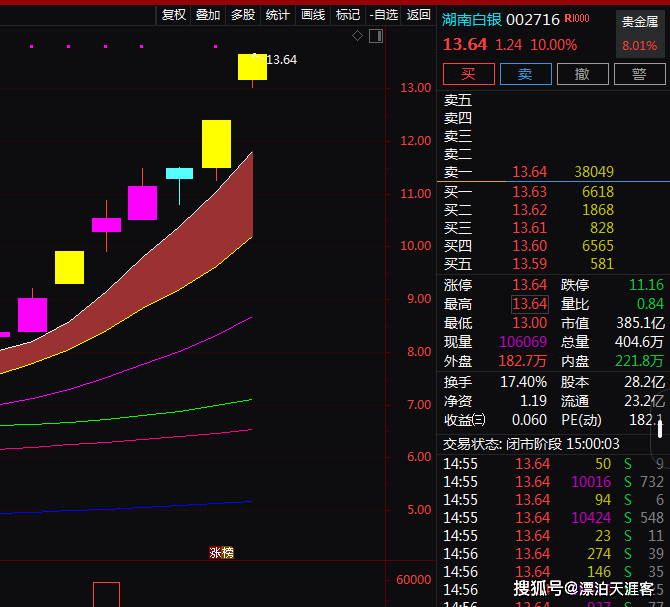Click the 卖一 13.64 order row
This screenshot has width=670, height=607.
(529, 172)
